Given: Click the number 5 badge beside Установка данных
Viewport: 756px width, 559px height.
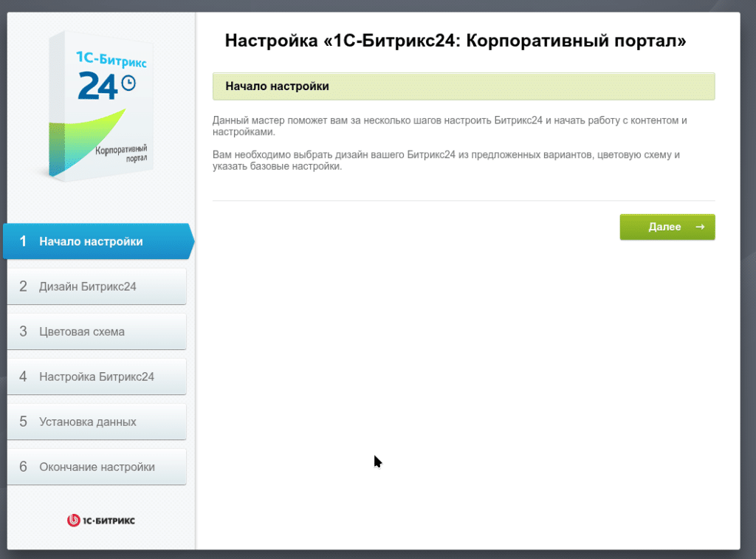Looking at the screenshot, I should (24, 421).
